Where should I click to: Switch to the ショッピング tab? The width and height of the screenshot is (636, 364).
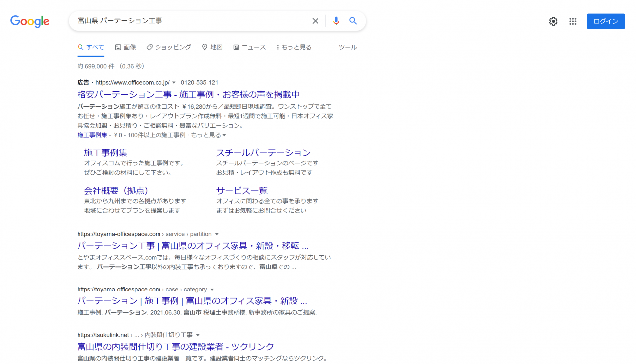(168, 47)
